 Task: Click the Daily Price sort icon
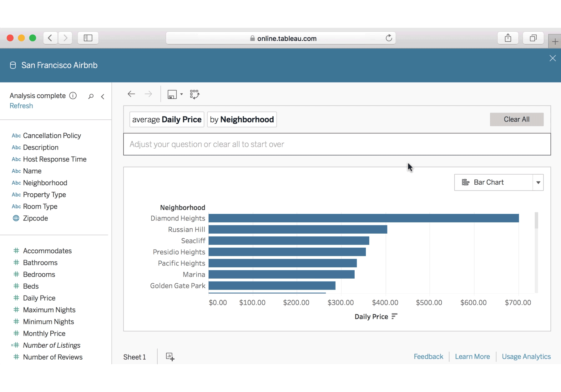point(394,316)
